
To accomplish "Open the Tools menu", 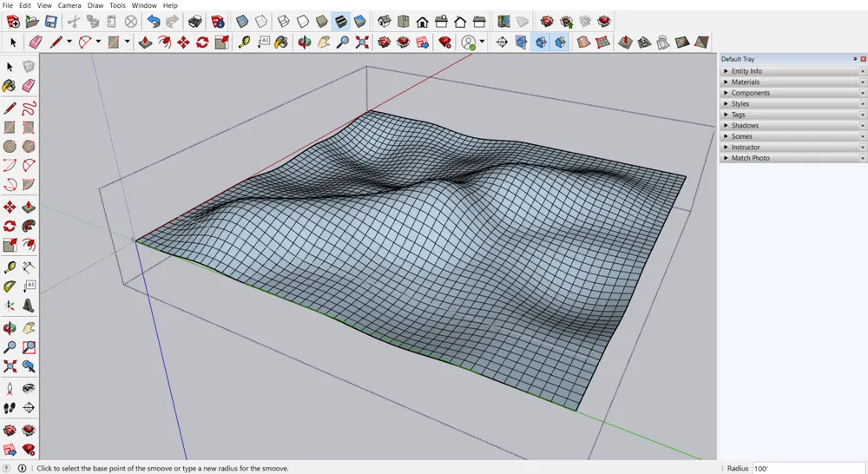I will click(117, 5).
